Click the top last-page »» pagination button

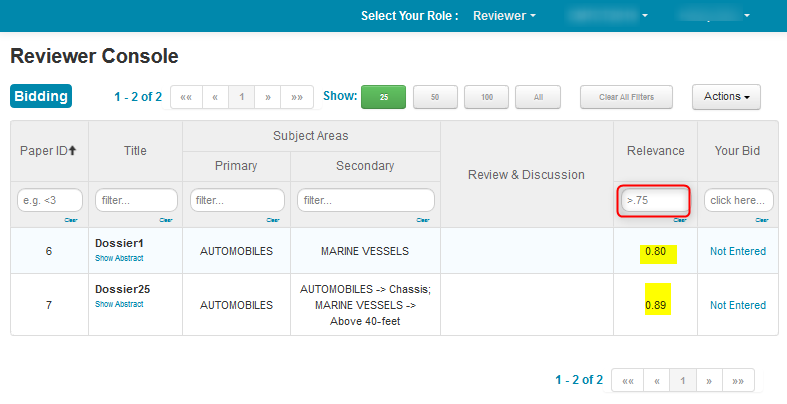[296, 97]
